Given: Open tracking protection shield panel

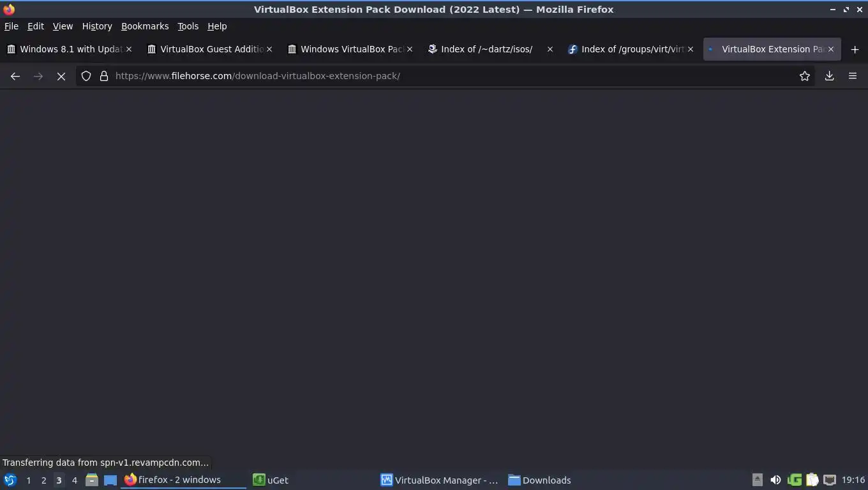Looking at the screenshot, I should point(86,76).
